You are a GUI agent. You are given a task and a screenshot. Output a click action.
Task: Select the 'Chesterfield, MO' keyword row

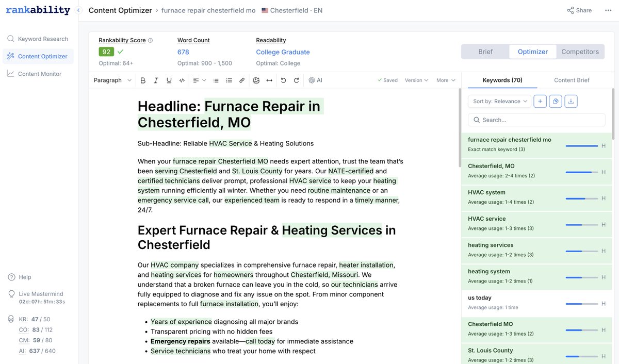[x=536, y=171]
